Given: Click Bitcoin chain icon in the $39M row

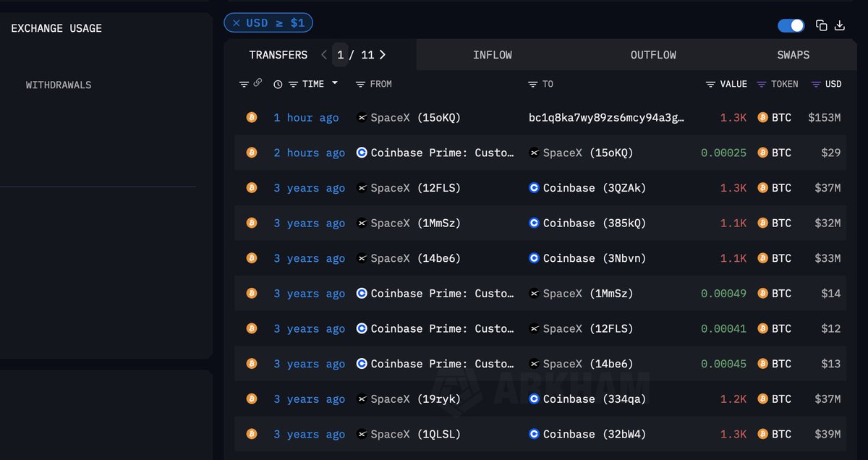Looking at the screenshot, I should coord(252,434).
